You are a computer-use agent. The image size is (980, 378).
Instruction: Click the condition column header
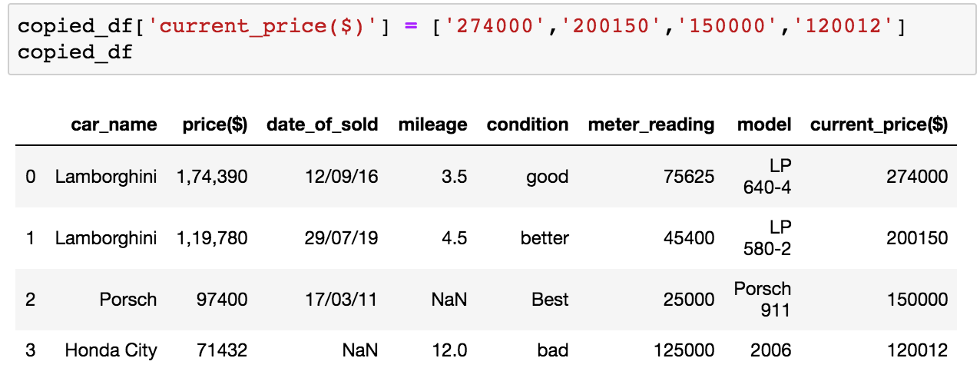tap(528, 124)
